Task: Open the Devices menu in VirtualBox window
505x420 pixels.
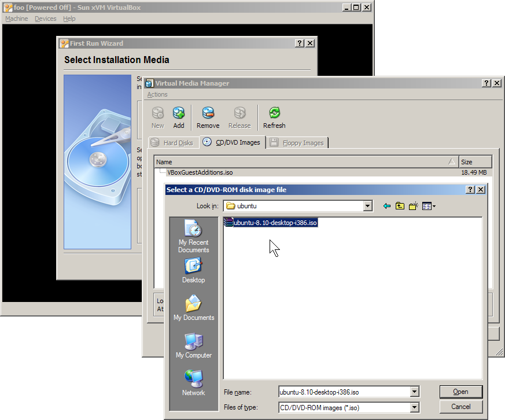Action: click(46, 19)
